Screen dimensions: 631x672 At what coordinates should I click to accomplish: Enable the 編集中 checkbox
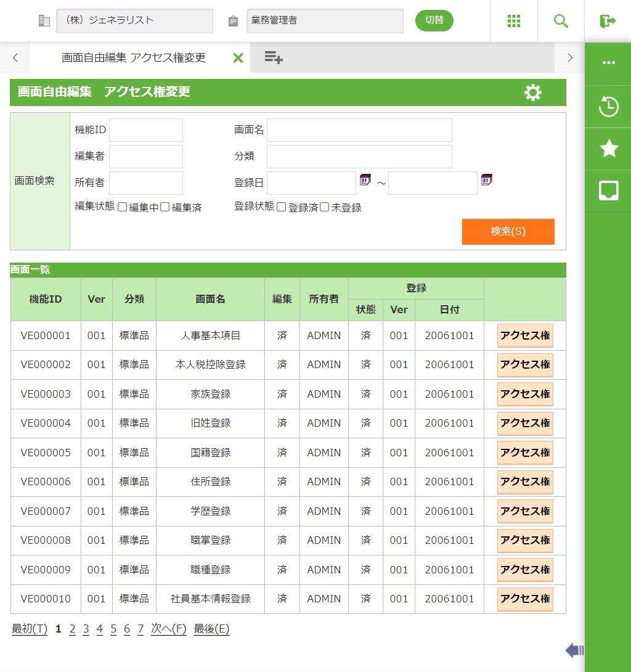pyautogui.click(x=123, y=207)
